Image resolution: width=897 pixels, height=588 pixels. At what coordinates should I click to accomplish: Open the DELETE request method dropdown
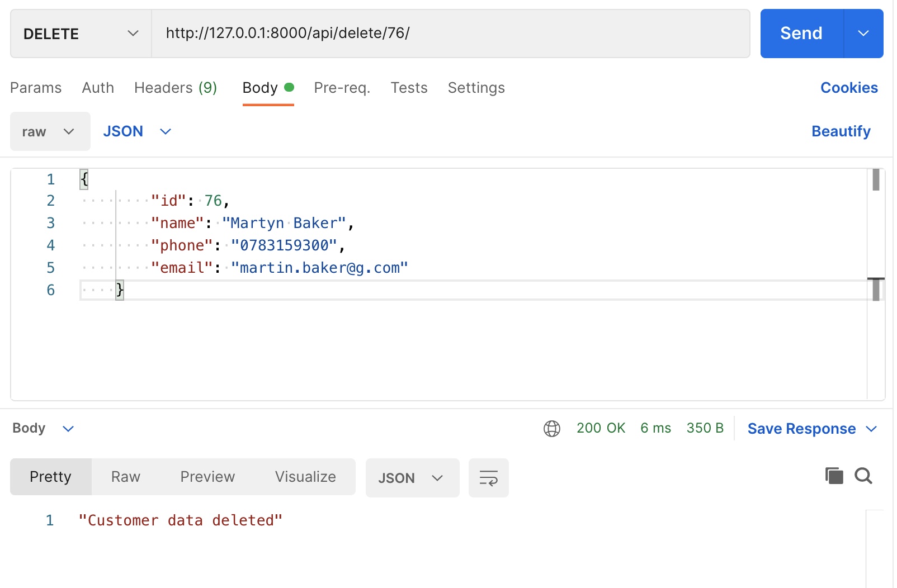coord(80,34)
